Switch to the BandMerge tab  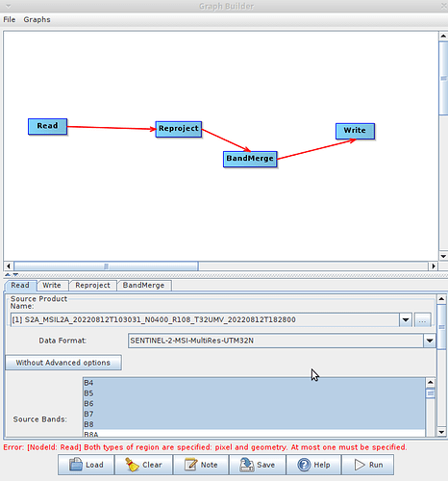click(x=143, y=285)
